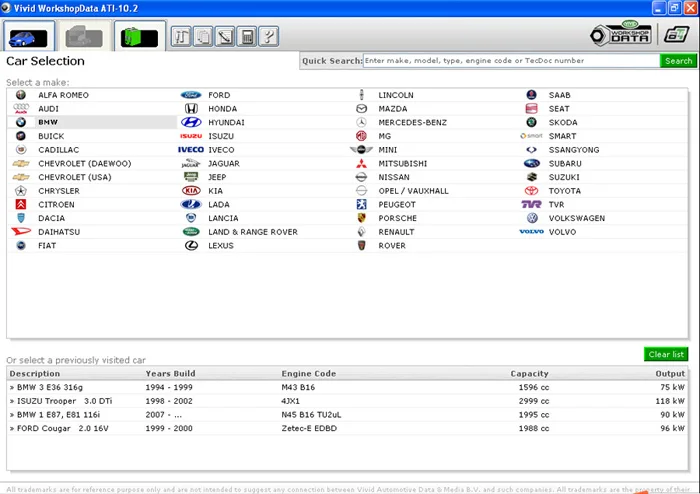Select the BMW roundel logo
Image resolution: width=700 pixels, height=494 pixels.
point(21,122)
